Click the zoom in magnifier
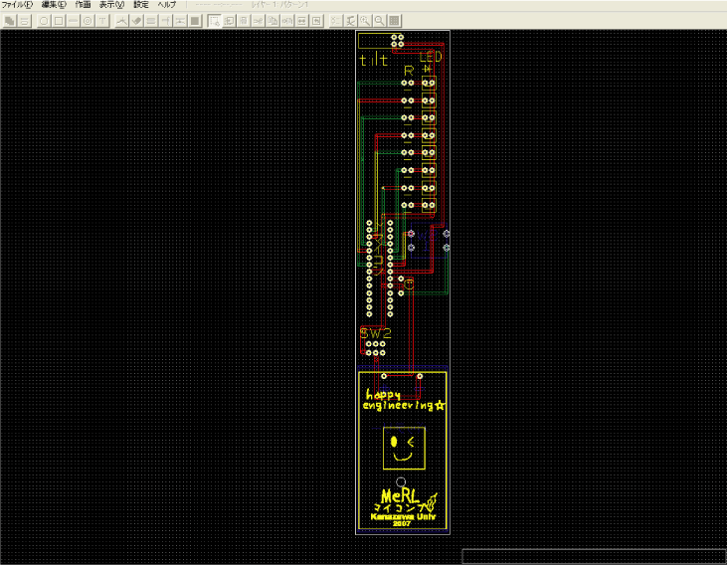This screenshot has width=728, height=565. 365,20
